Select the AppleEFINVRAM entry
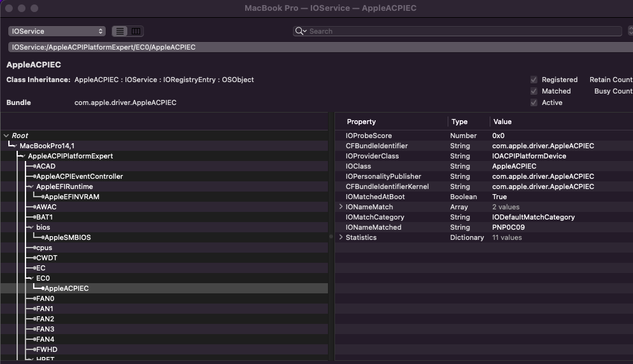The height and width of the screenshot is (364, 633). click(x=72, y=197)
